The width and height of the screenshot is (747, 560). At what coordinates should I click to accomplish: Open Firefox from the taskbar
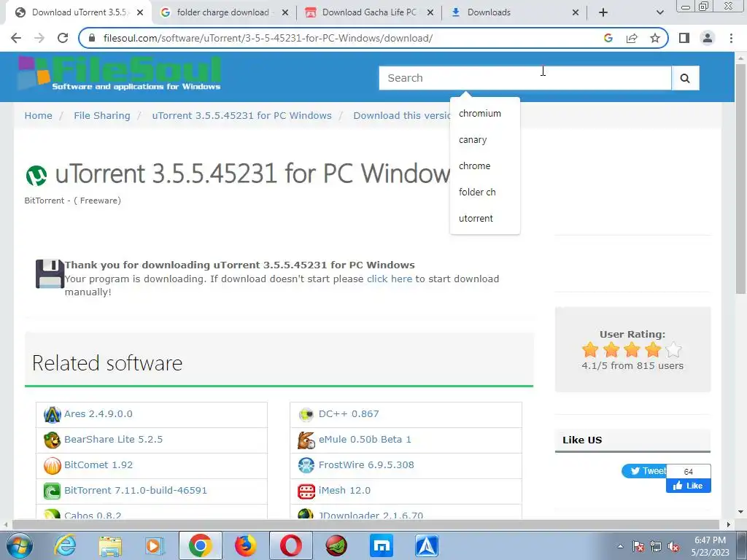point(246,545)
